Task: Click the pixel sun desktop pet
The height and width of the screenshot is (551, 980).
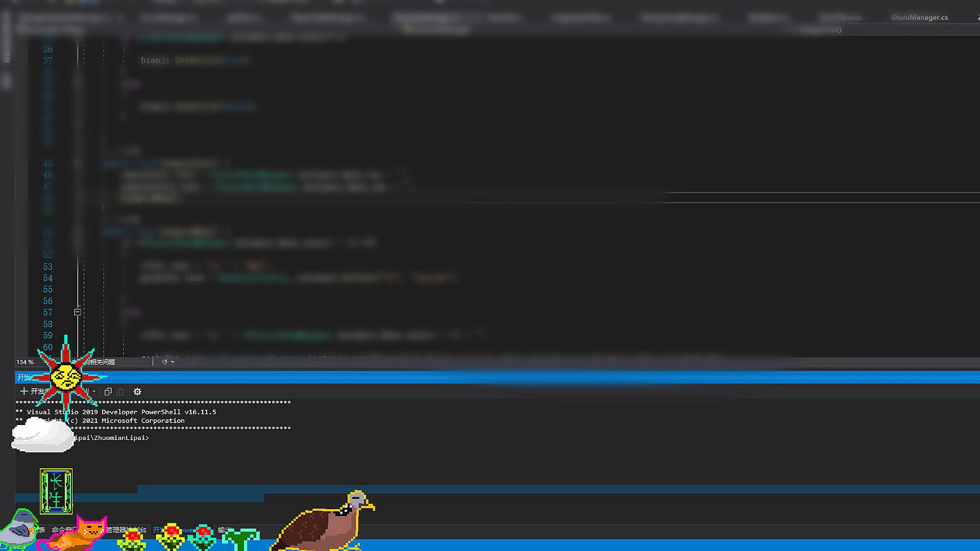Action: click(x=66, y=377)
